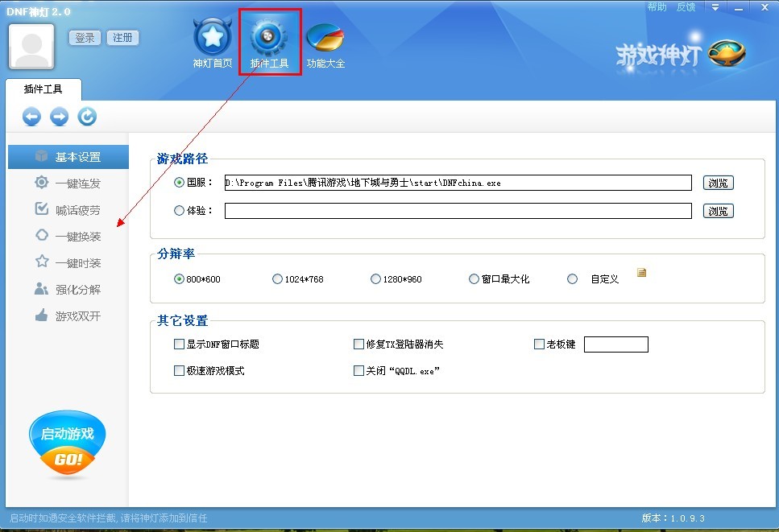Click the user avatar placeholder
Viewport: 779px width, 532px height.
(x=31, y=46)
